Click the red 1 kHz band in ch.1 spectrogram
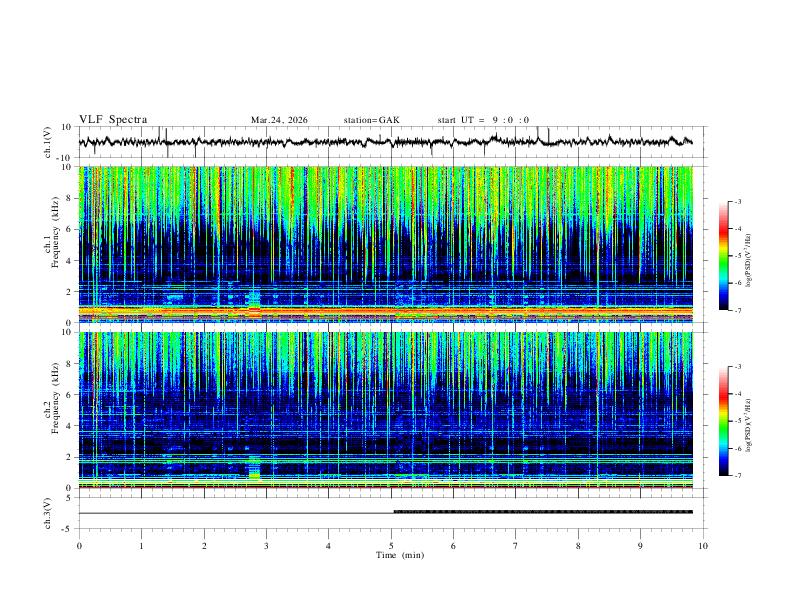 [x=385, y=310]
